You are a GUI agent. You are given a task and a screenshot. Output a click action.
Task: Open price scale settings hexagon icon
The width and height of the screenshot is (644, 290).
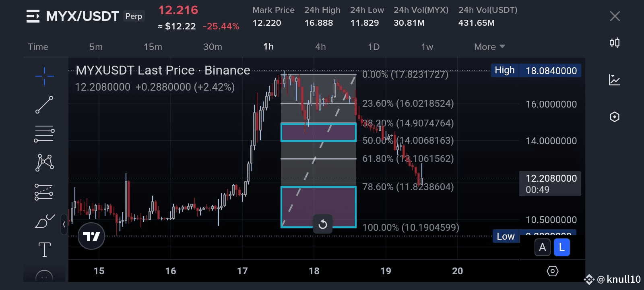point(553,271)
